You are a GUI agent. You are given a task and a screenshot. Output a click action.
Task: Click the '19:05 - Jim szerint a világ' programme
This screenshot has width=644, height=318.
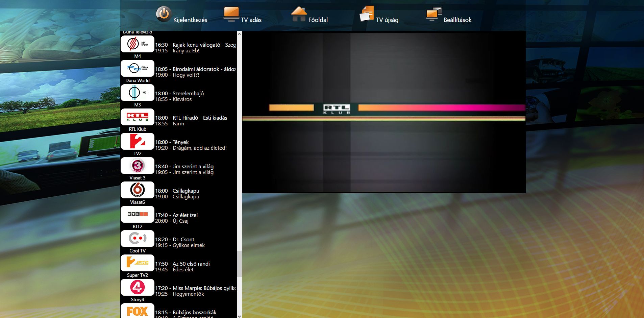pos(184,172)
